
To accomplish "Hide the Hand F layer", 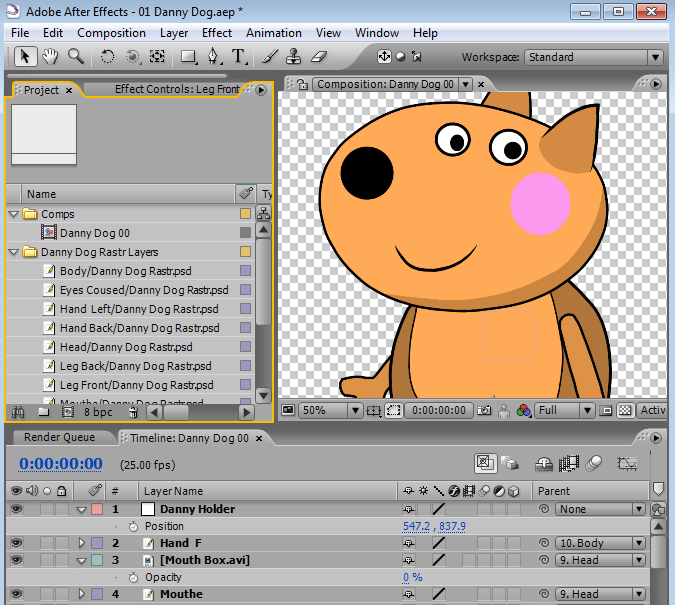I will pyautogui.click(x=16, y=543).
